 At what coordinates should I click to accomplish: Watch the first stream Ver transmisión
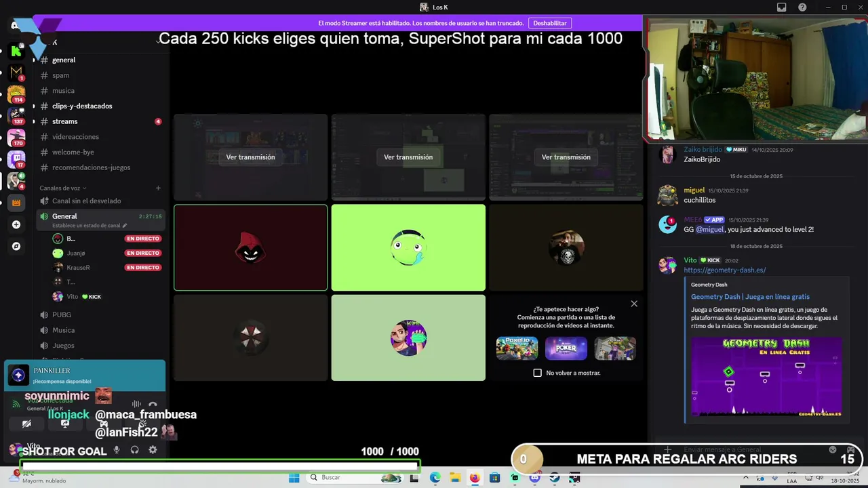click(x=250, y=157)
